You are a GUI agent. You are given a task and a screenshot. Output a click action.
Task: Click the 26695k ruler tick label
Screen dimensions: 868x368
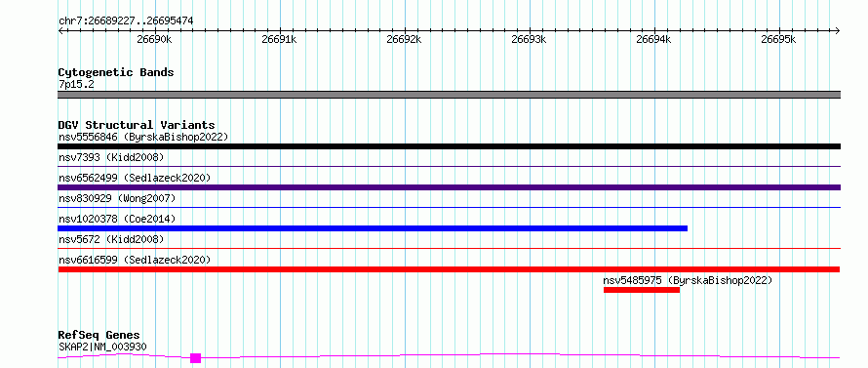[779, 39]
